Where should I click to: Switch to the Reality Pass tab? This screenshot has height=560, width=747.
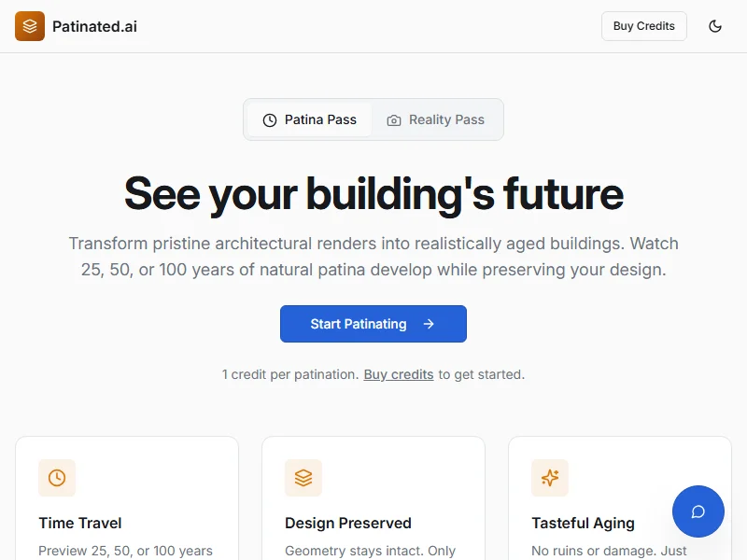pyautogui.click(x=436, y=119)
